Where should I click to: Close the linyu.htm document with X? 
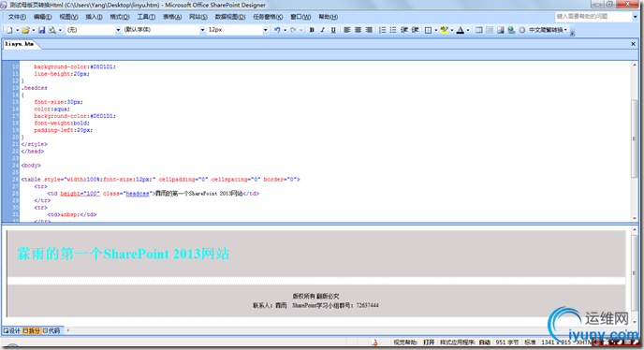[x=633, y=44]
